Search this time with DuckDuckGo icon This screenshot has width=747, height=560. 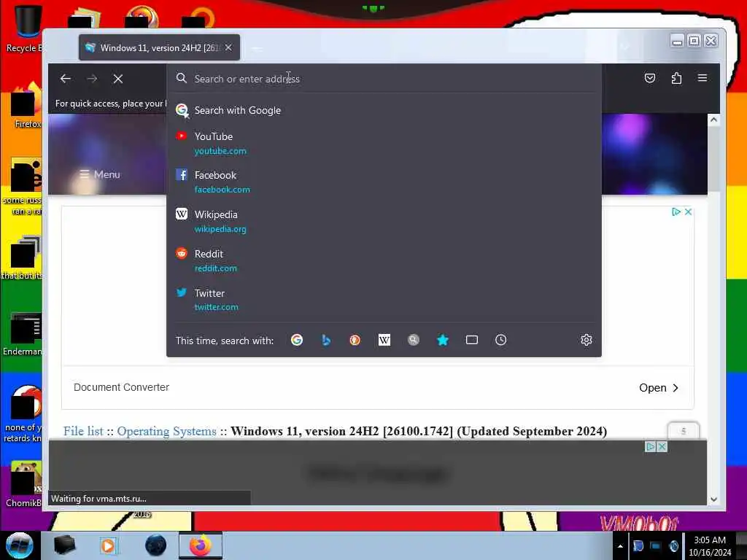coord(355,340)
